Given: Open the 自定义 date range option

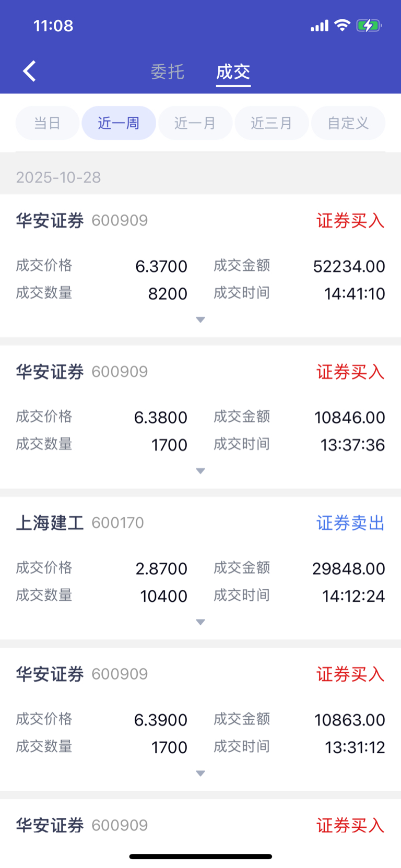Looking at the screenshot, I should click(348, 123).
